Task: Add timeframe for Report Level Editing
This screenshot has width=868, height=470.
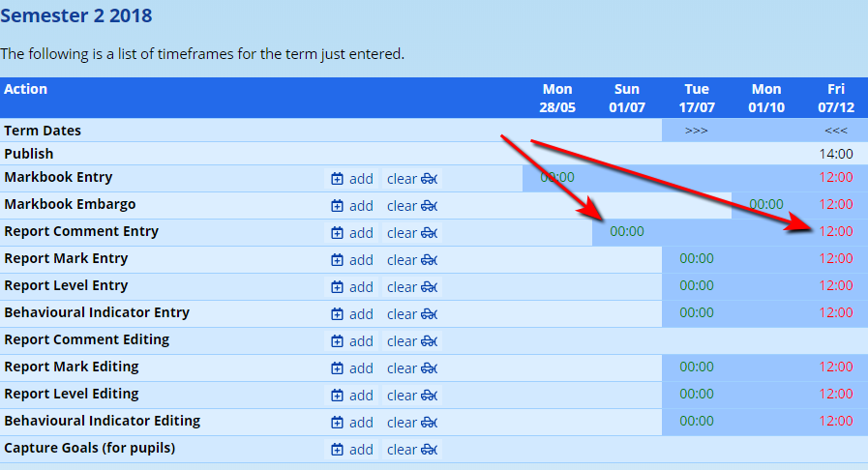Action: 351,396
